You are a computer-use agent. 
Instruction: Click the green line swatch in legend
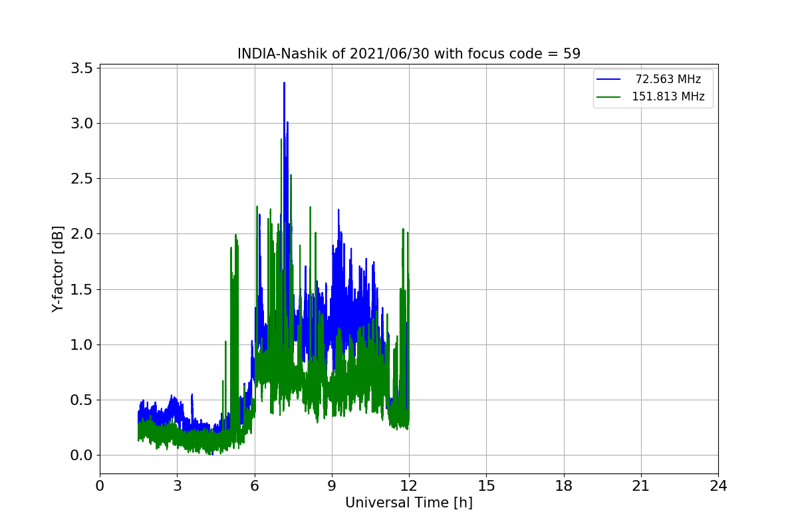click(x=608, y=96)
